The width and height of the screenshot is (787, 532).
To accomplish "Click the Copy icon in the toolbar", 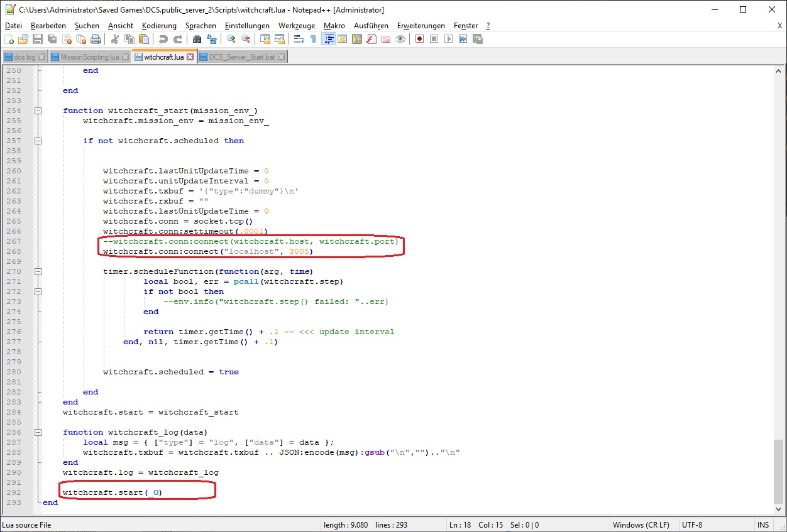I will point(129,39).
